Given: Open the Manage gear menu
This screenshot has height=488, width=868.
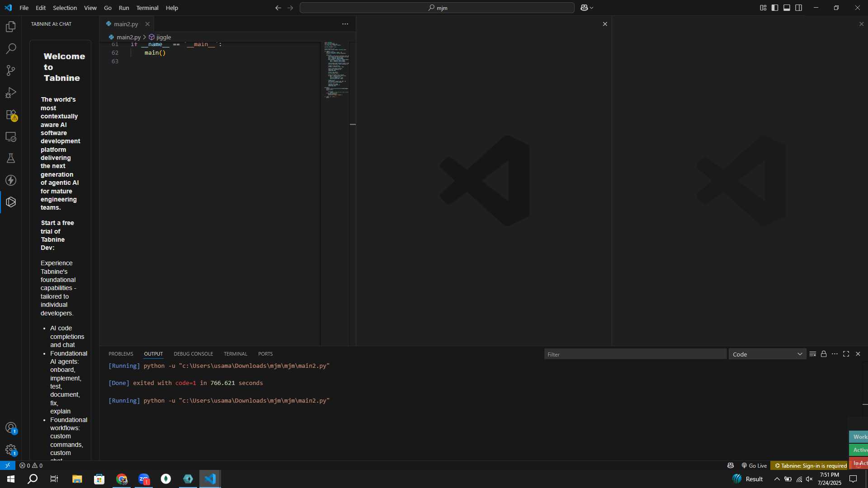Looking at the screenshot, I should [11, 450].
